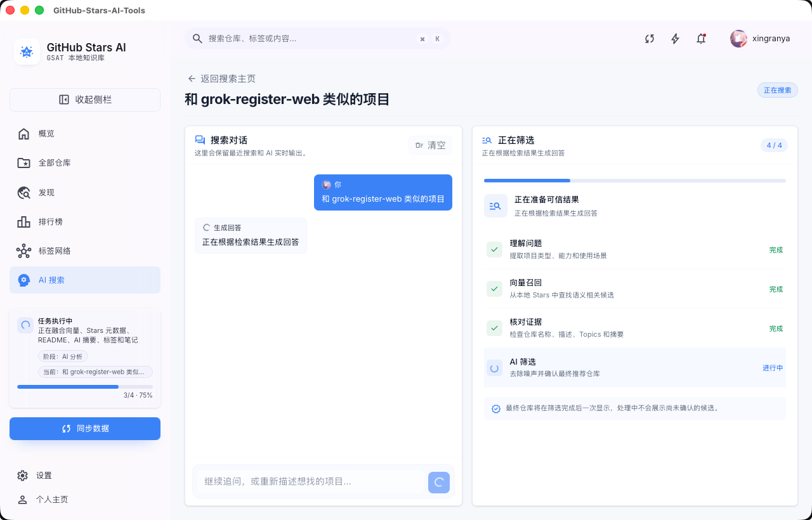
Task: Click the 正在搜索 status badge
Action: 778,90
